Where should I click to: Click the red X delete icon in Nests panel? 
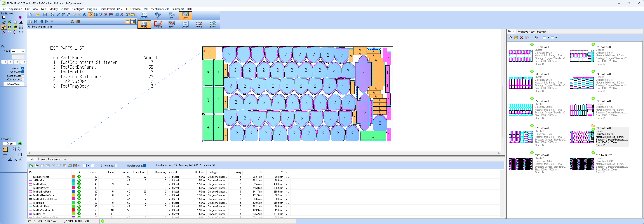tap(522, 38)
